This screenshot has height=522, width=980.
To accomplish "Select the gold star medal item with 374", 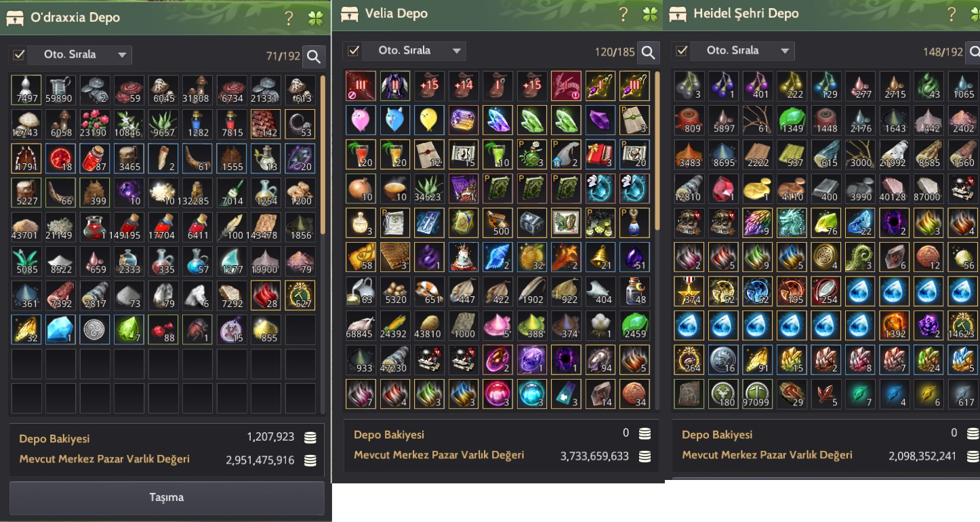I will click(690, 290).
